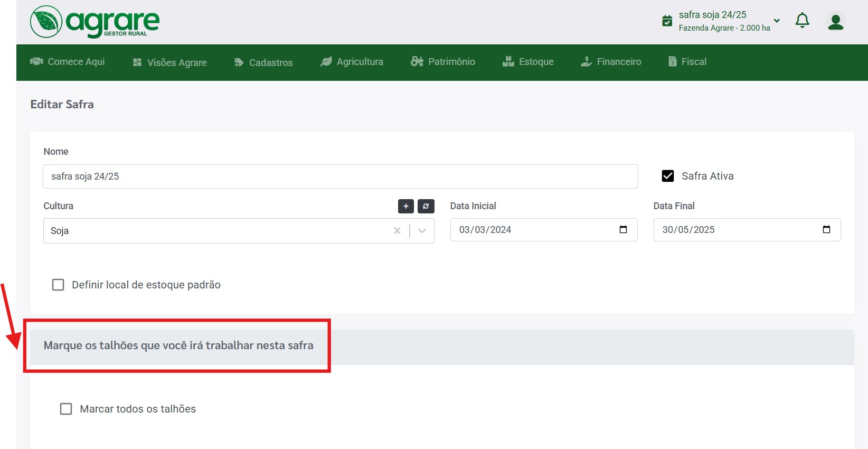Click the tractor icon in Patrimônio
The height and width of the screenshot is (449, 868).
coord(417,61)
